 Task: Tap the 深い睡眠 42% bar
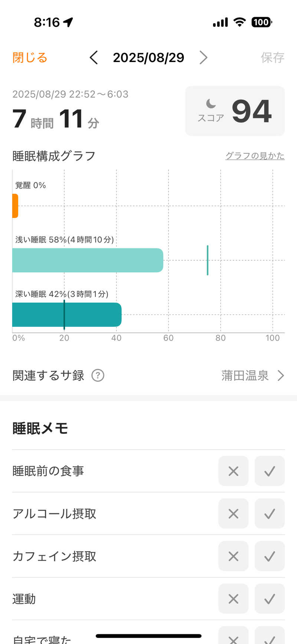[67, 315]
